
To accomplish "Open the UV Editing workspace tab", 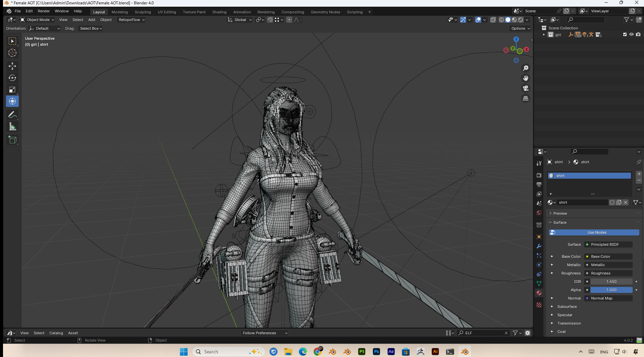I will (x=167, y=12).
